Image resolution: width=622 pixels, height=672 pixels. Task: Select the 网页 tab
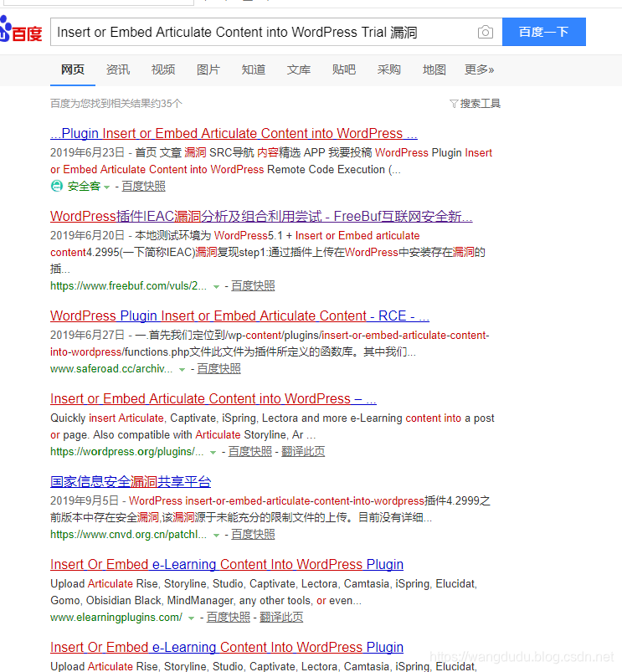tap(73, 69)
